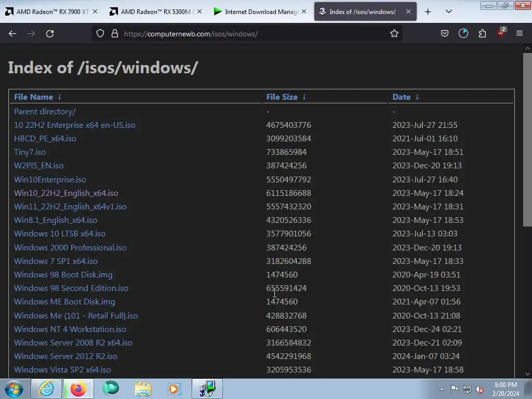Download Windows ME Boot Disk.img
This screenshot has height=399, width=532.
click(x=64, y=302)
